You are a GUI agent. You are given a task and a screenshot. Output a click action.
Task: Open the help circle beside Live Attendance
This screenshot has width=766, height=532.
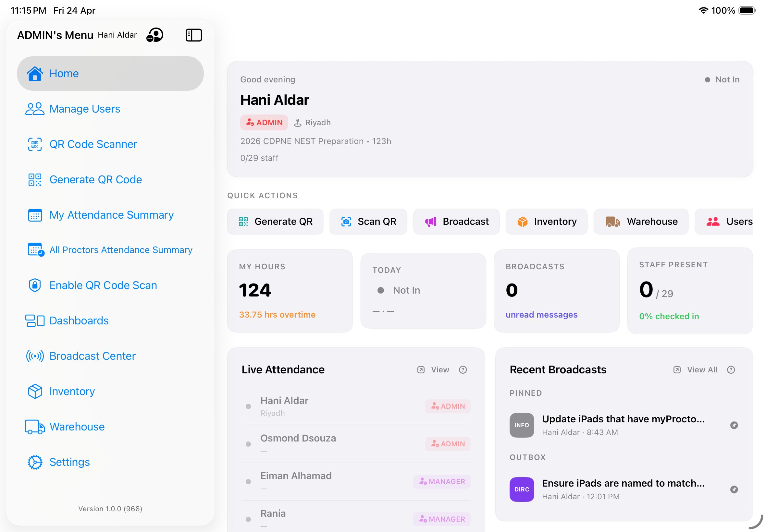point(463,369)
